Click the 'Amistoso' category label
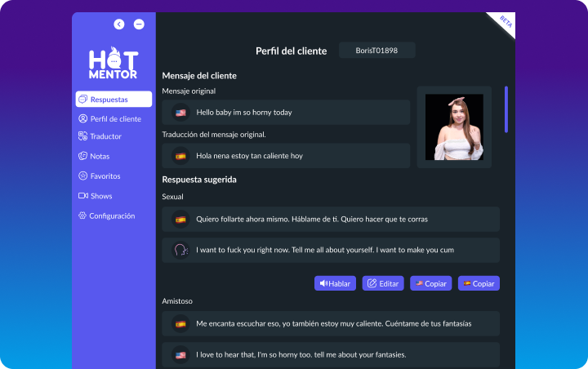 coord(177,301)
